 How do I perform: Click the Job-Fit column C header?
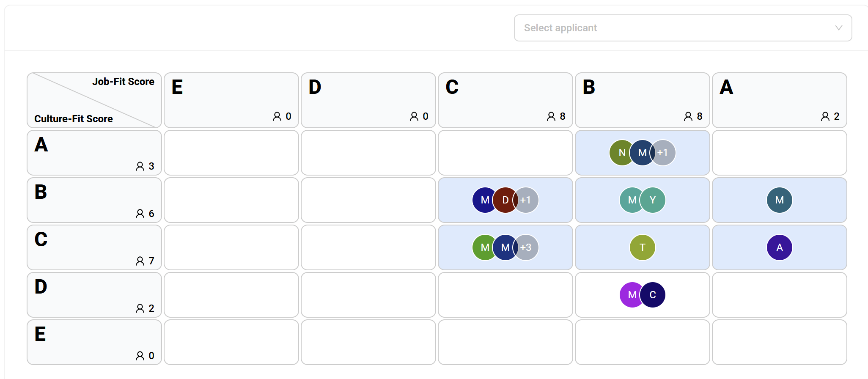click(505, 100)
